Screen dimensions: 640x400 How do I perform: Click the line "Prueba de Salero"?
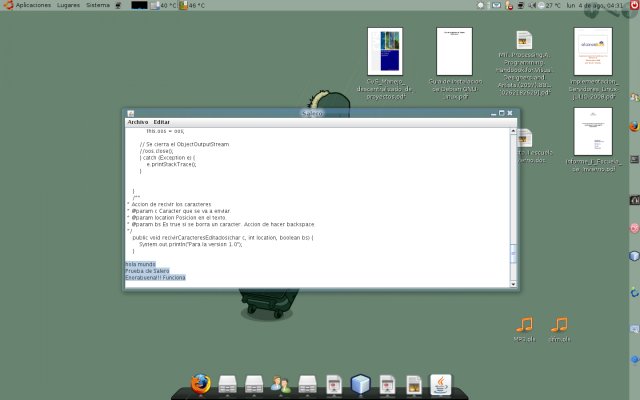click(x=147, y=271)
